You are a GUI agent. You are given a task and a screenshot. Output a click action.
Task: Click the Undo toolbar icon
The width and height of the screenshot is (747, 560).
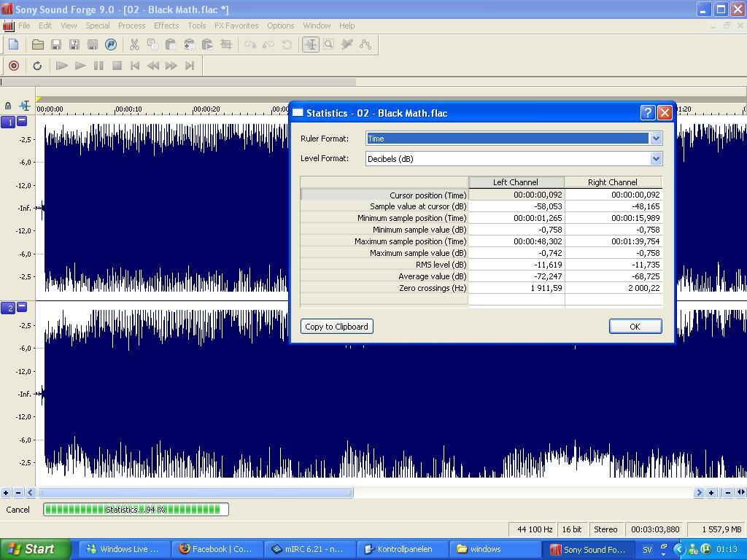pos(250,44)
